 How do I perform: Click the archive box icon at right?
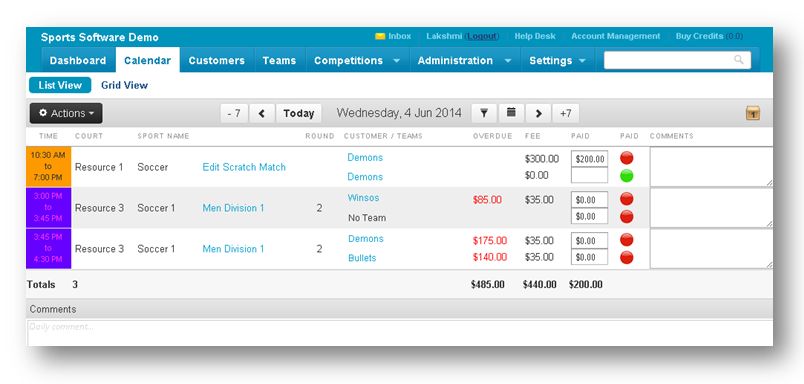[x=753, y=113]
